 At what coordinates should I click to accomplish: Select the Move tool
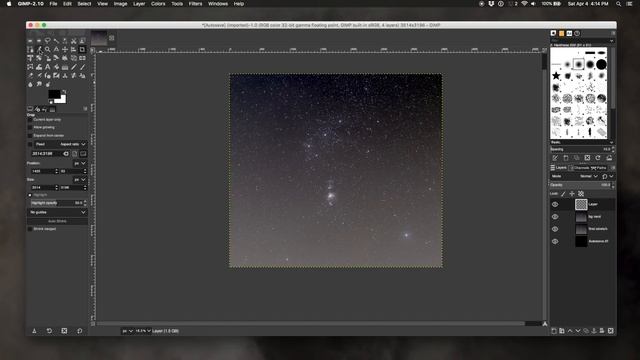[x=65, y=49]
